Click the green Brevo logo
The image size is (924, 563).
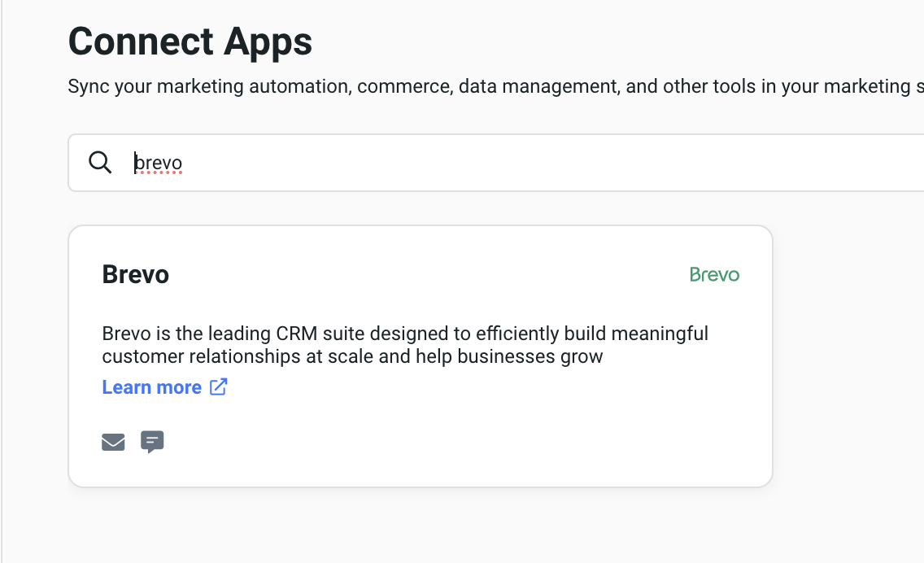[714, 274]
